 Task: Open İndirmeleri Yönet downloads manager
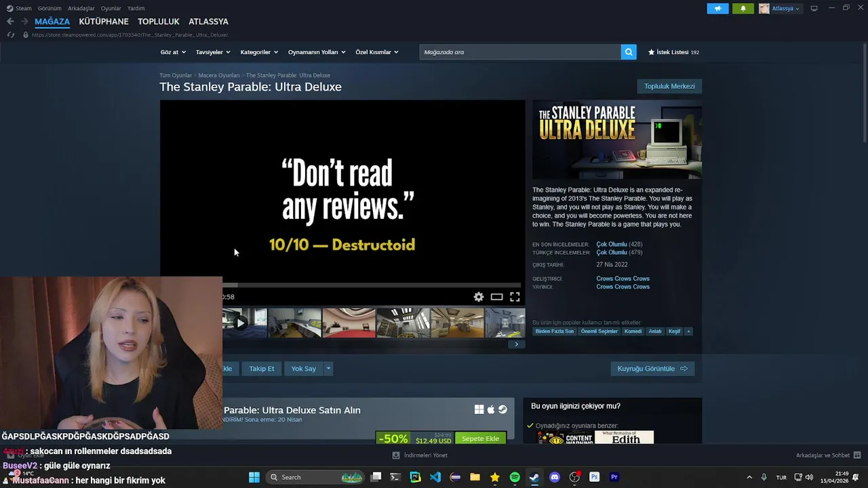point(420,455)
